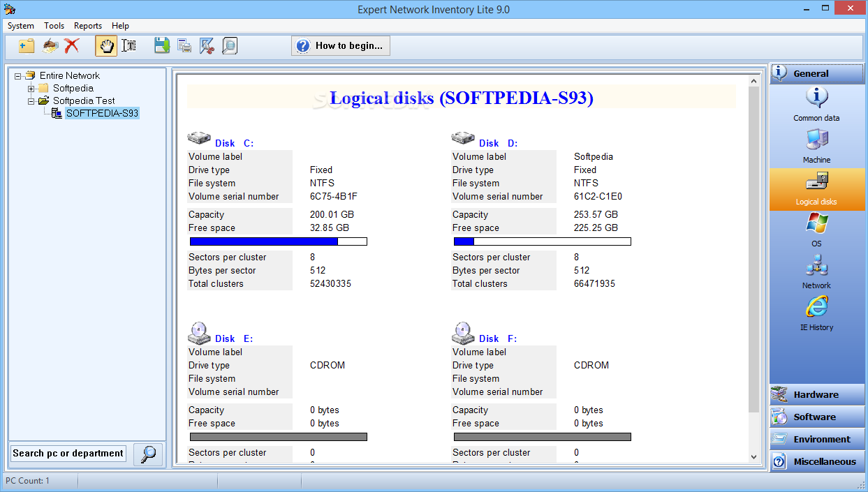Open the Common data section
Viewport: 868px width, 492px height.
point(816,104)
